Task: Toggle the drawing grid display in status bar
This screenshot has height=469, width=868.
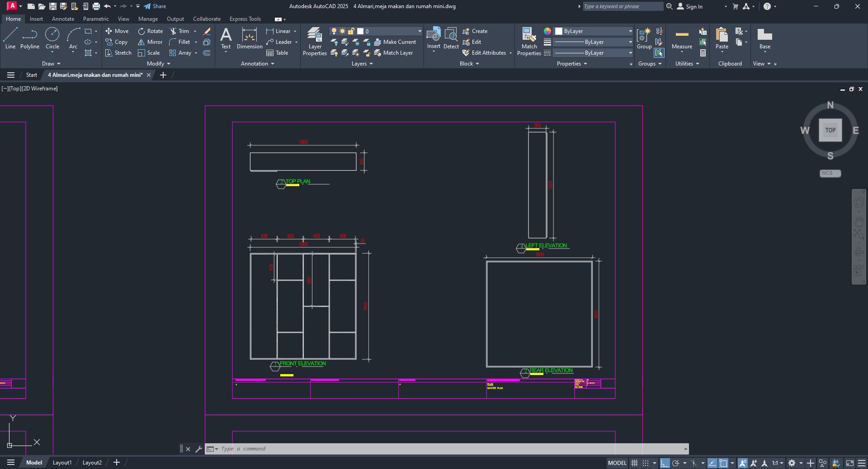Action: click(635, 463)
